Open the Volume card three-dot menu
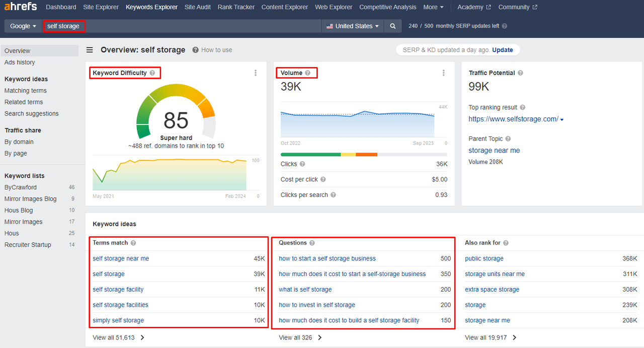 coord(443,73)
